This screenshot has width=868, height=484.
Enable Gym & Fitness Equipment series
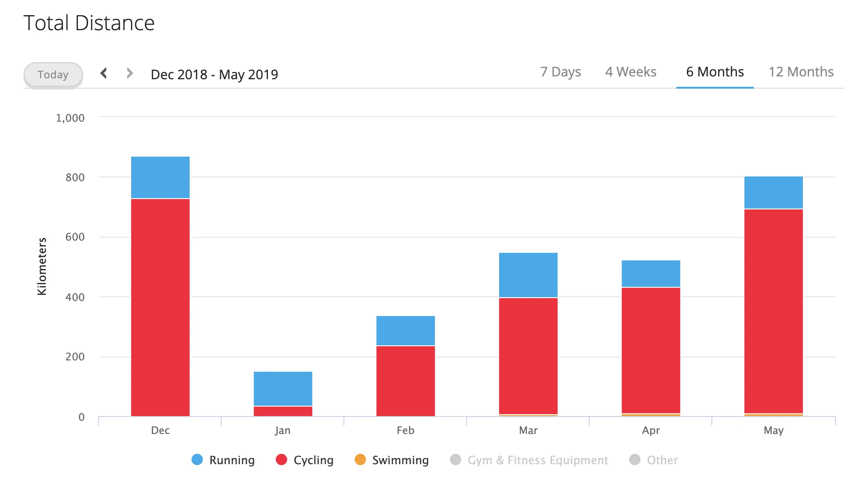pyautogui.click(x=537, y=460)
